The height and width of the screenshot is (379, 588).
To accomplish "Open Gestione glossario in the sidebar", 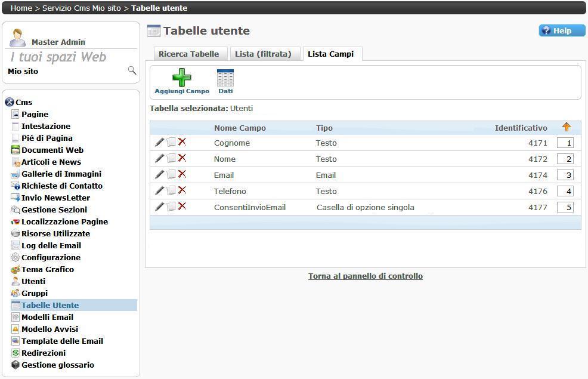I will pyautogui.click(x=57, y=365).
